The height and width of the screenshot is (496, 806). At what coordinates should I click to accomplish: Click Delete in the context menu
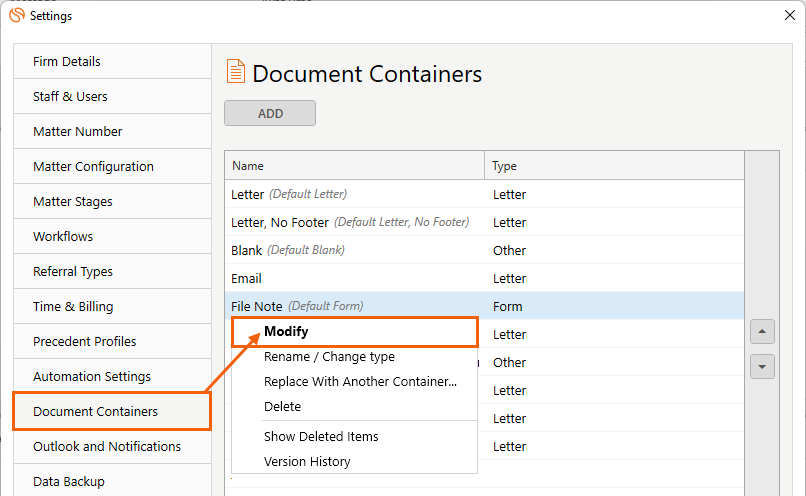(x=282, y=407)
